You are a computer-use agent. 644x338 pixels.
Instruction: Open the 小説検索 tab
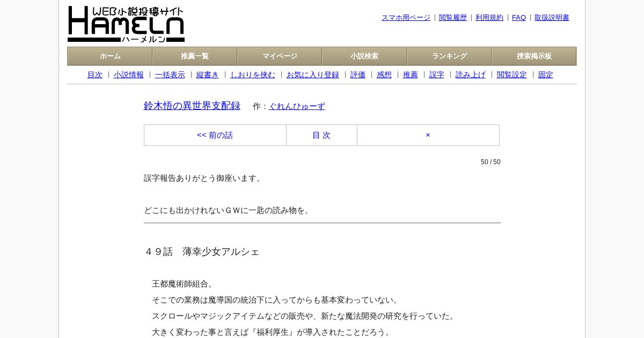point(364,56)
